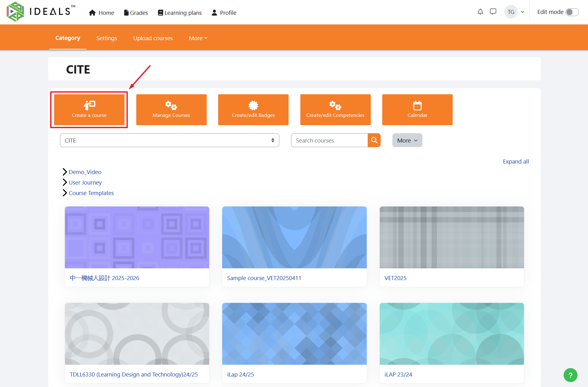Open the gray More dropdown button
Screen dimensions: 588x387
pyautogui.click(x=407, y=140)
